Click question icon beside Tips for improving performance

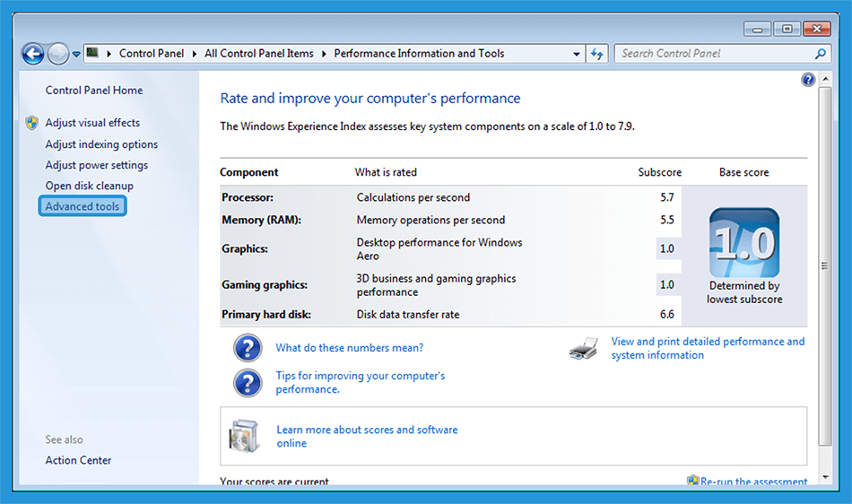[248, 383]
